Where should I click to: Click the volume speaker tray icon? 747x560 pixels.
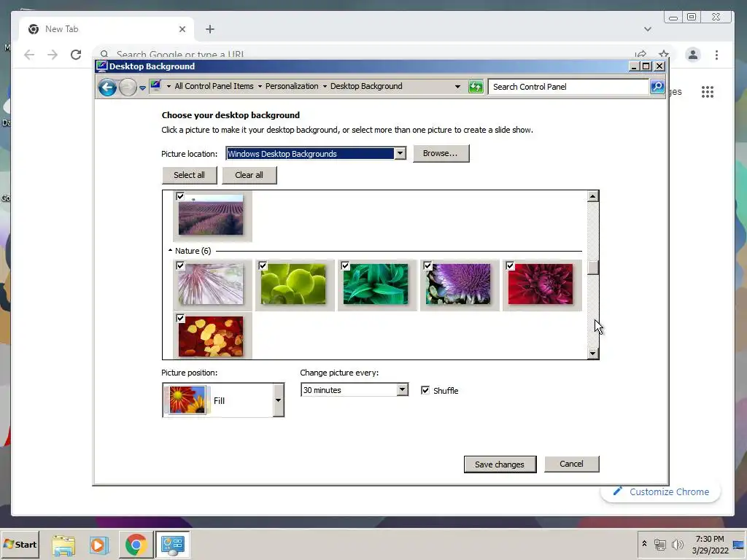click(x=677, y=544)
